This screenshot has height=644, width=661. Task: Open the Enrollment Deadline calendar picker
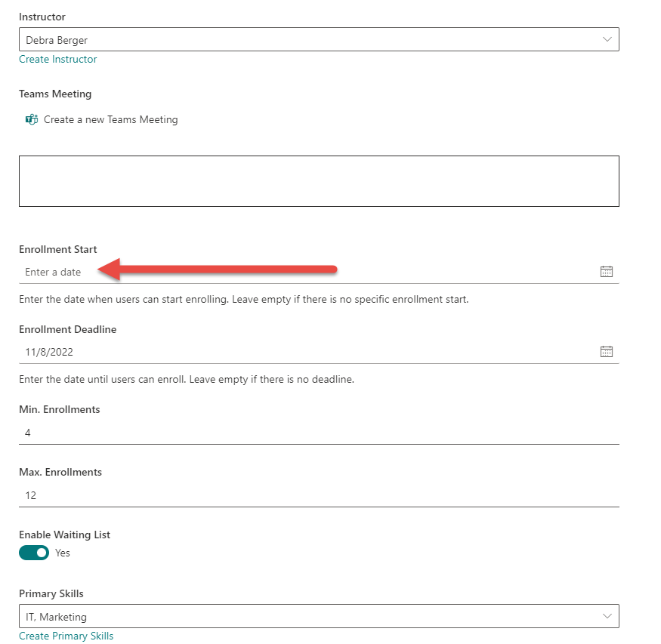tap(606, 352)
